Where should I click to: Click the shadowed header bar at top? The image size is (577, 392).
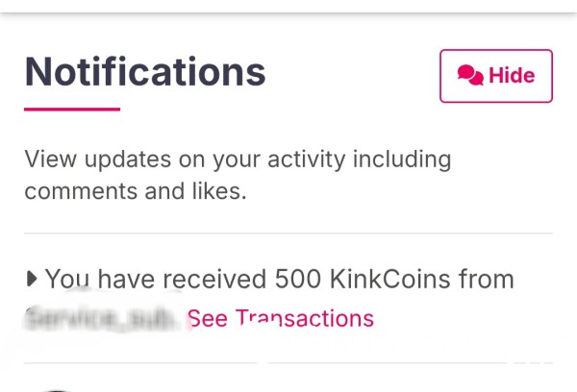coord(288,7)
